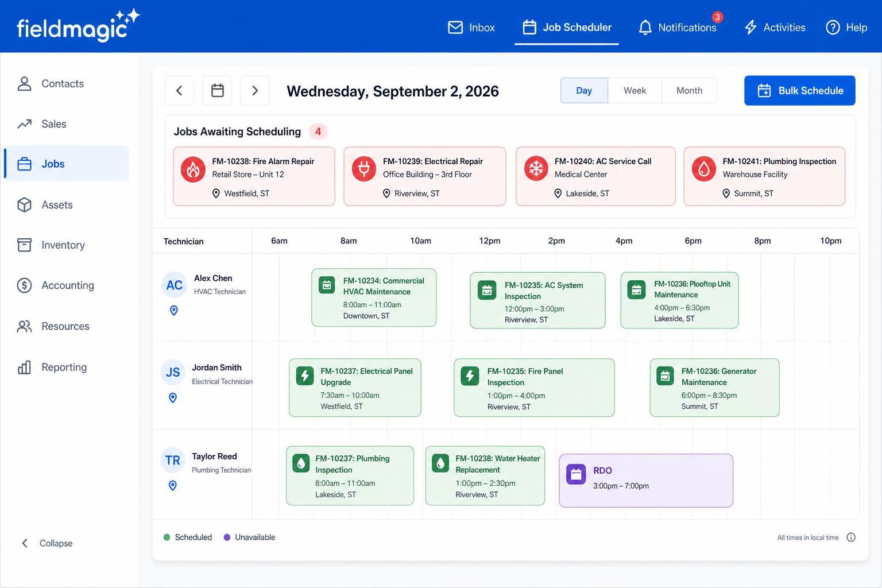Open Activities in the top bar
This screenshot has width=882, height=588.
[x=775, y=28]
